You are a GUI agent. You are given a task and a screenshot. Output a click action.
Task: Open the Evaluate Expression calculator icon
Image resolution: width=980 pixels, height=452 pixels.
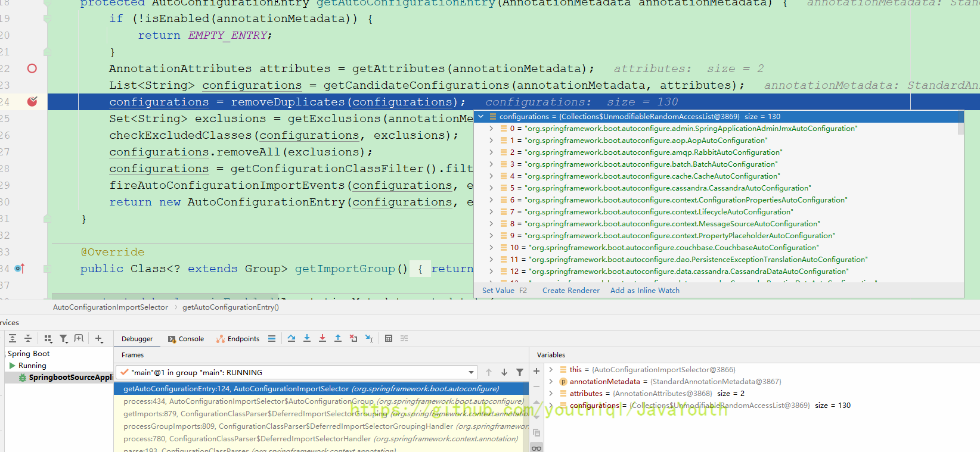click(x=389, y=338)
